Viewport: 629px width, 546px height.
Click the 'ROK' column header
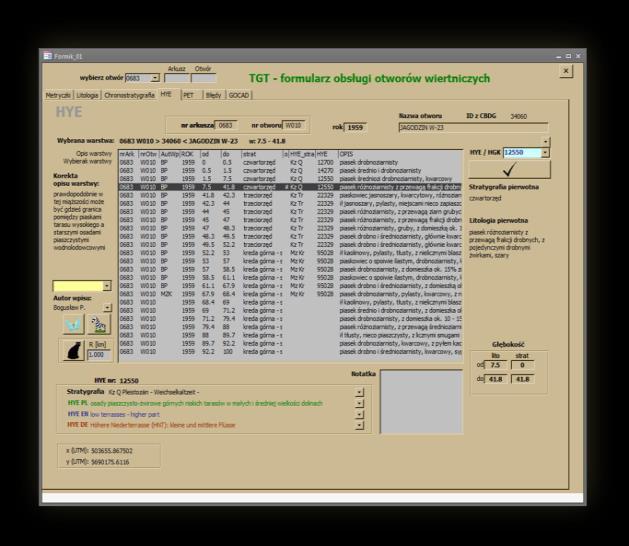[x=190, y=154]
